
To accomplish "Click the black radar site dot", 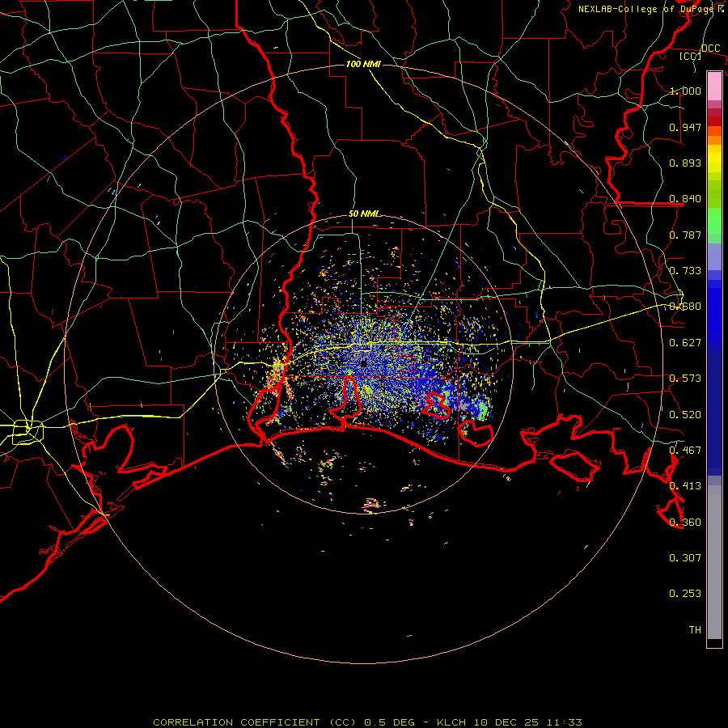I will [x=363, y=364].
